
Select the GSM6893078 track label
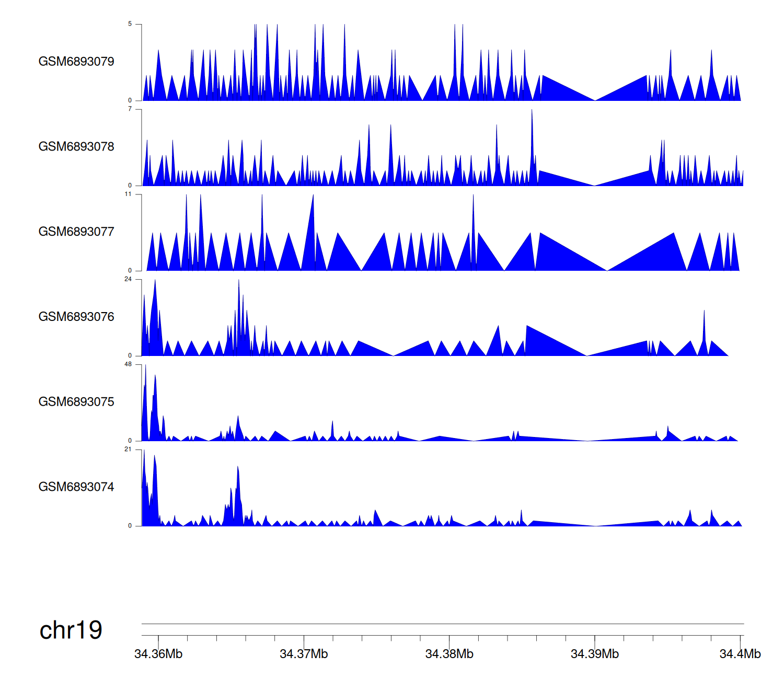pyautogui.click(x=76, y=147)
